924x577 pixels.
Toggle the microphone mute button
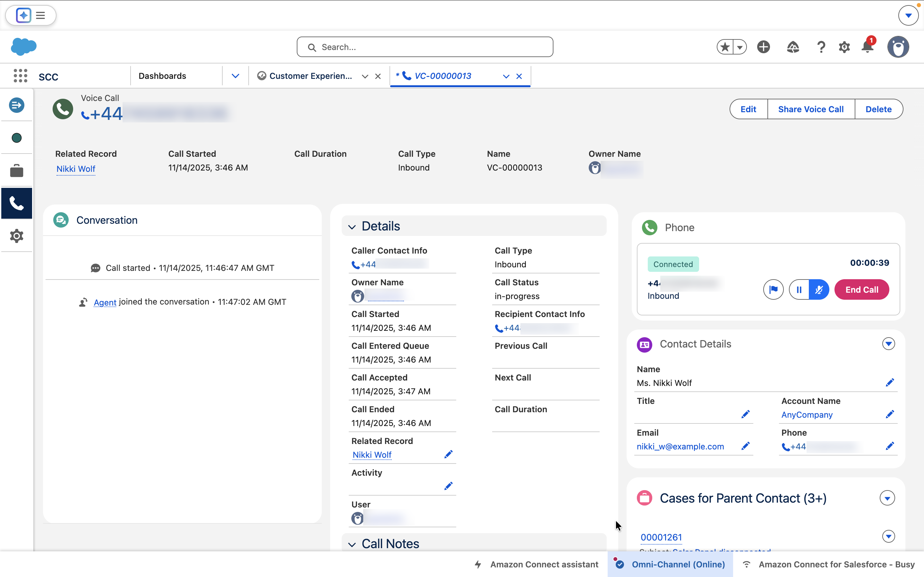[x=819, y=290]
